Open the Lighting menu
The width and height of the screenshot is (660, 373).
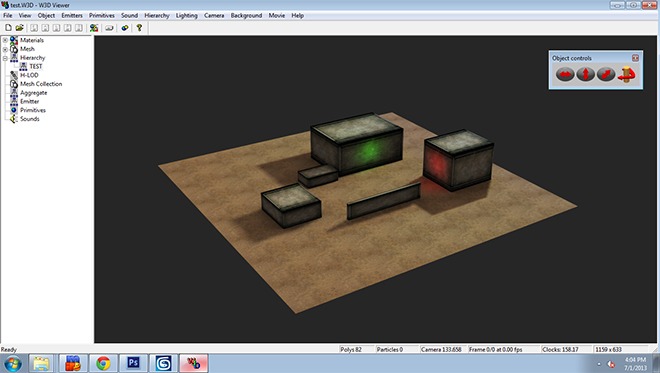click(186, 15)
